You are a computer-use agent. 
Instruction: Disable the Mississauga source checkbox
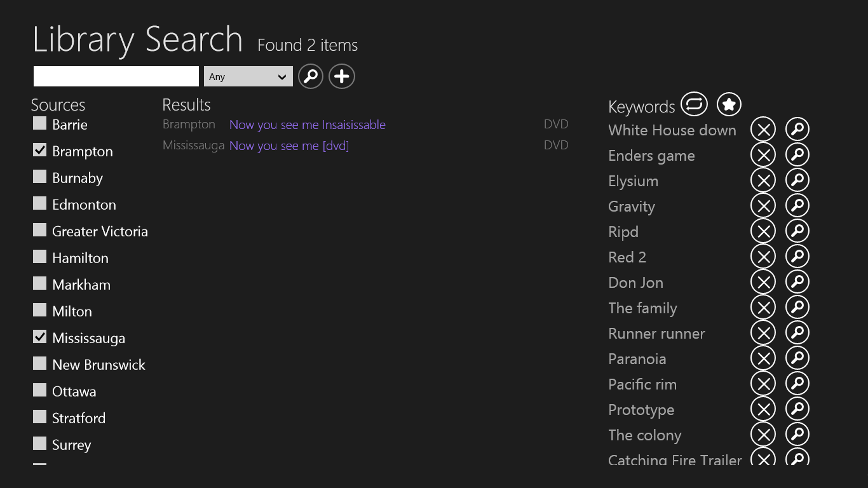40,337
